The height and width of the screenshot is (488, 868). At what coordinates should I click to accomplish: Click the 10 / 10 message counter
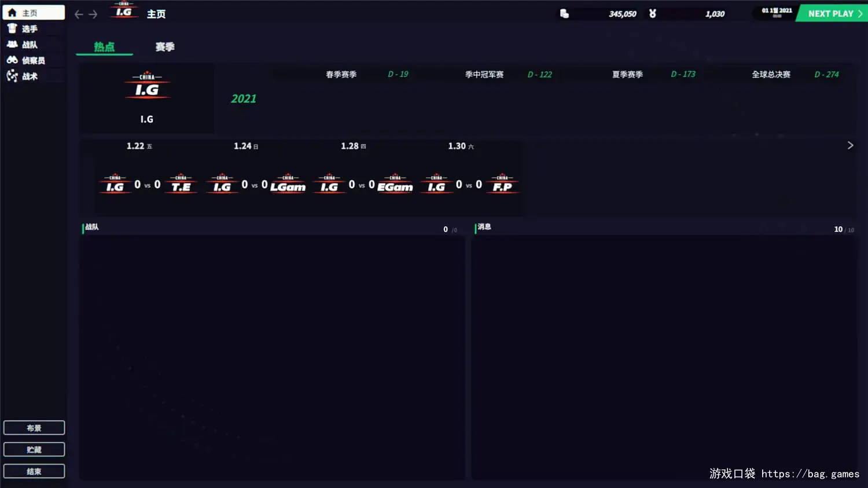point(844,230)
